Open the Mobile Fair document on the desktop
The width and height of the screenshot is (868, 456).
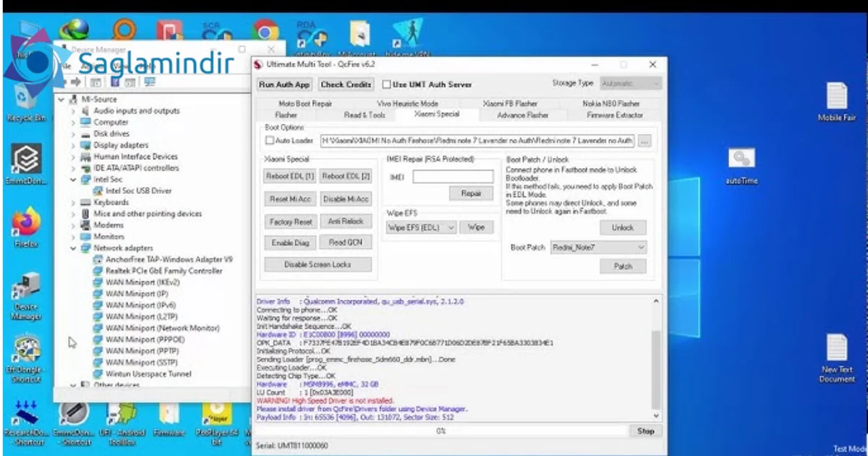pyautogui.click(x=837, y=101)
